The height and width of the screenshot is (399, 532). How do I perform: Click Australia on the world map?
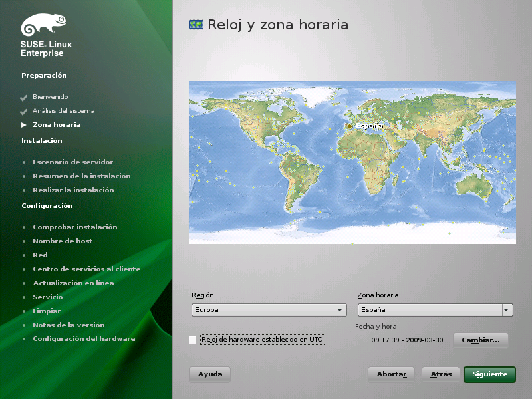tap(474, 186)
